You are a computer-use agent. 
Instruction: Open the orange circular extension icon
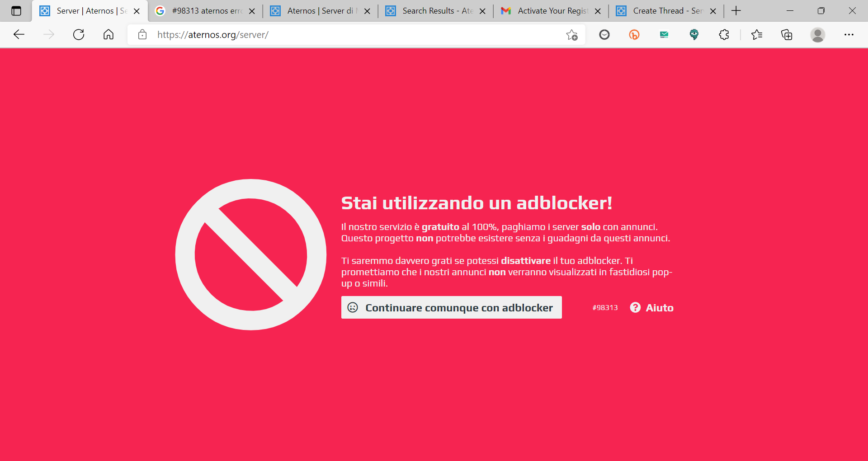(634, 34)
